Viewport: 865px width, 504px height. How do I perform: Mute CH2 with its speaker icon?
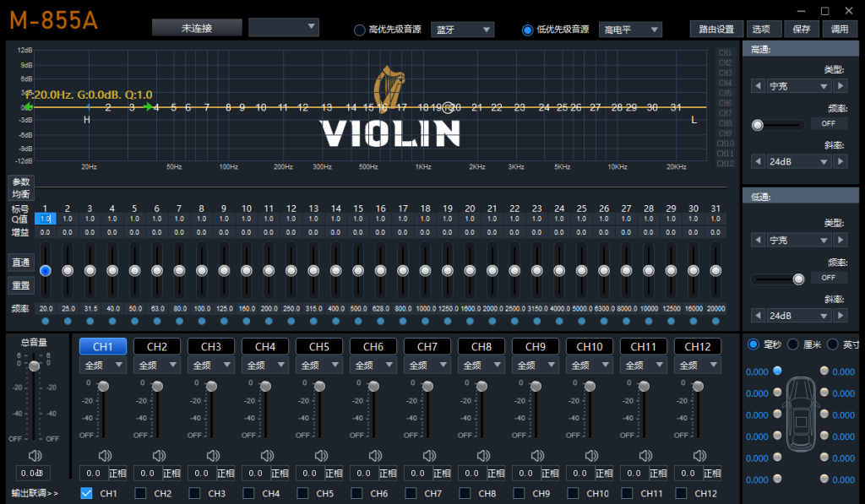(x=159, y=456)
